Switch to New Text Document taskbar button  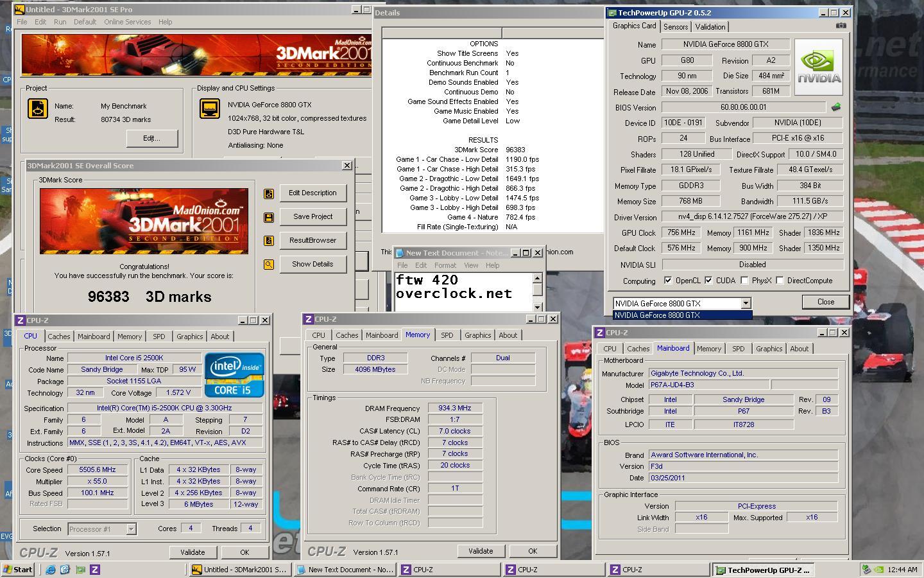tap(345, 570)
